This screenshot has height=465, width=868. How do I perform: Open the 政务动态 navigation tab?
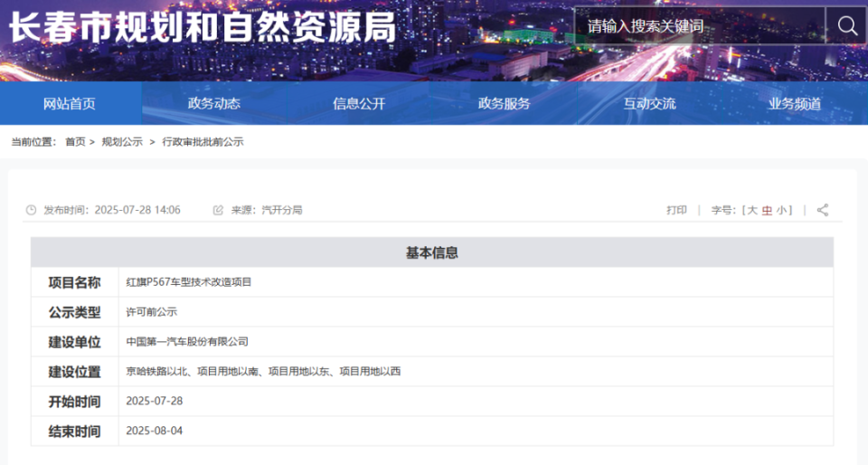point(214,103)
